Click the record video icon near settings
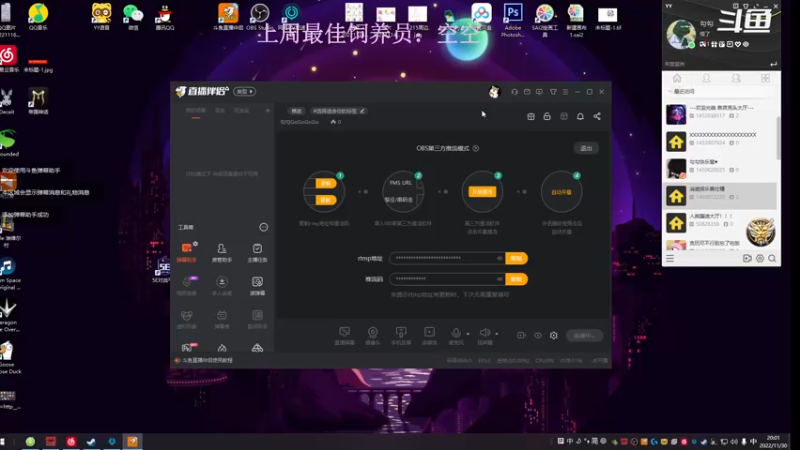Screen dimensions: 800x450 coord(521,336)
